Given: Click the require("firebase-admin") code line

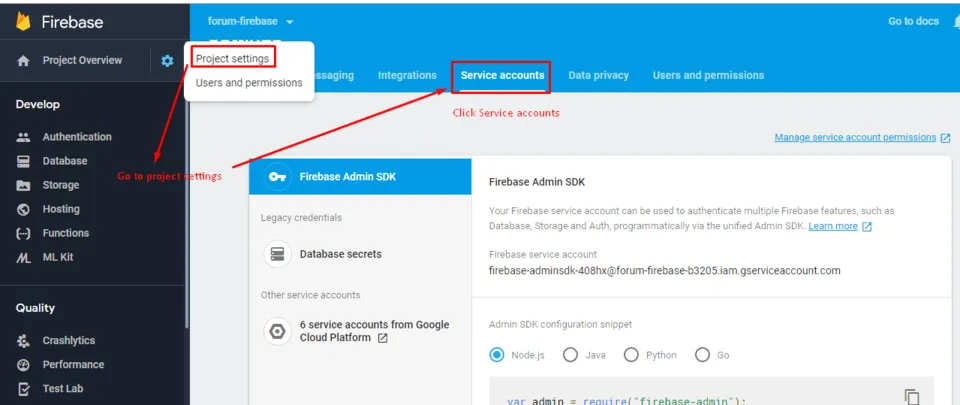Looking at the screenshot, I should (x=627, y=401).
